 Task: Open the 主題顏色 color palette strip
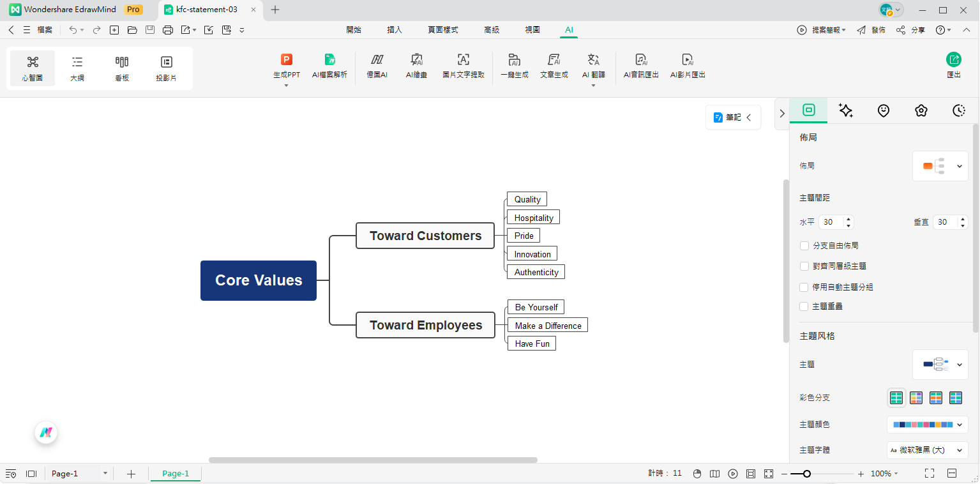[927, 425]
